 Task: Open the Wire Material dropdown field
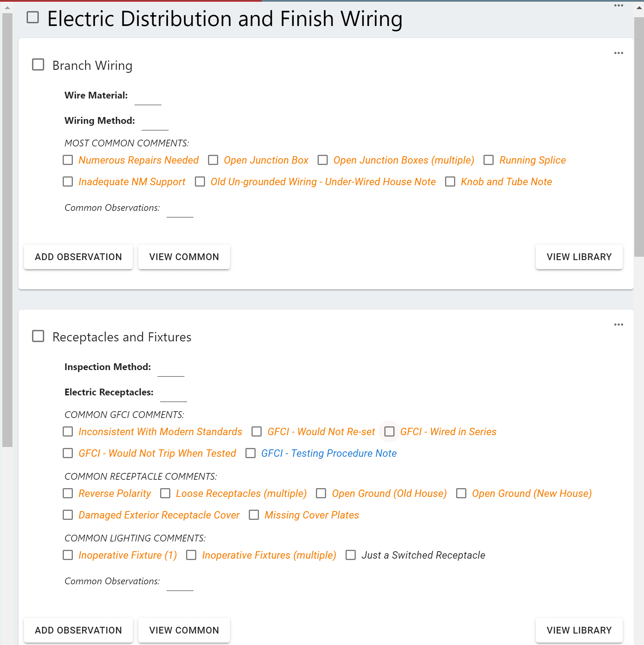click(148, 98)
